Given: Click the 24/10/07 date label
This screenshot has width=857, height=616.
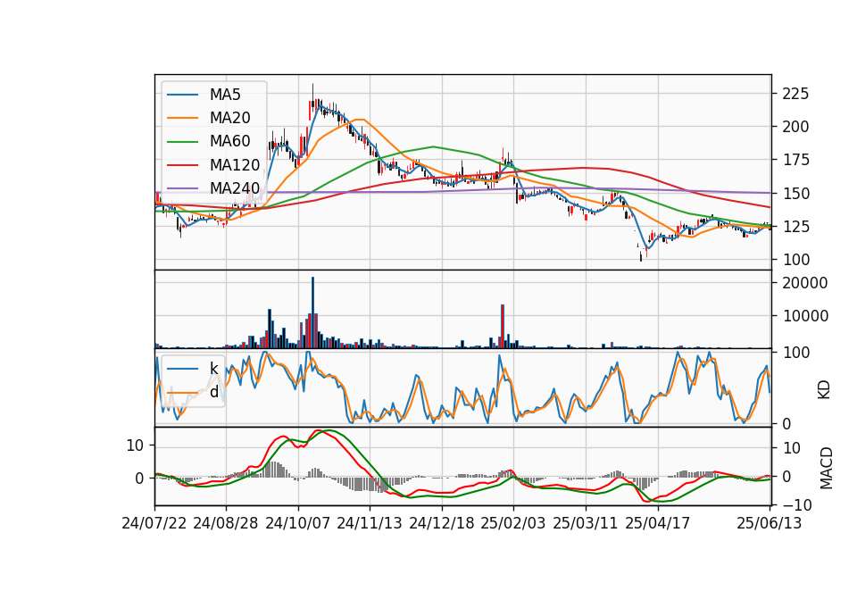Looking at the screenshot, I should coord(298,523).
